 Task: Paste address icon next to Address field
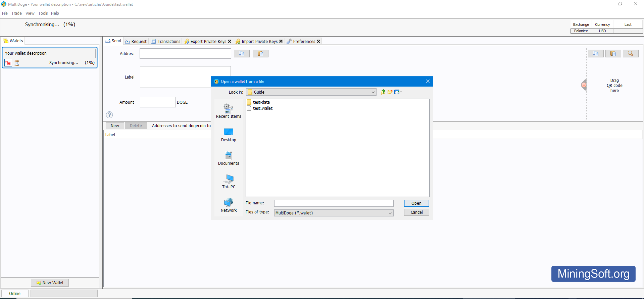pyautogui.click(x=260, y=53)
